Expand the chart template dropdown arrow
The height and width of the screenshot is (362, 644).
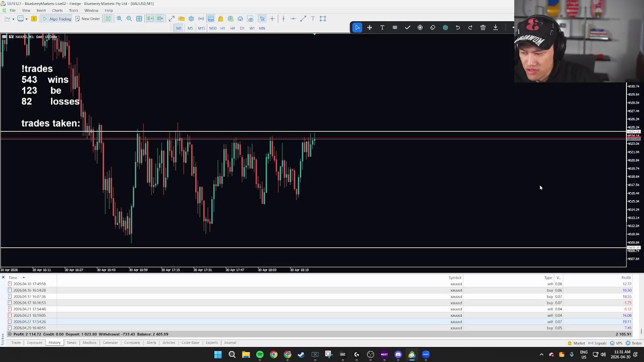(27, 19)
